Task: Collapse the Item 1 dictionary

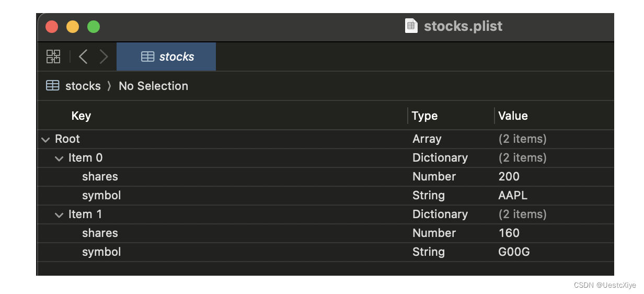Action: pyautogui.click(x=59, y=215)
